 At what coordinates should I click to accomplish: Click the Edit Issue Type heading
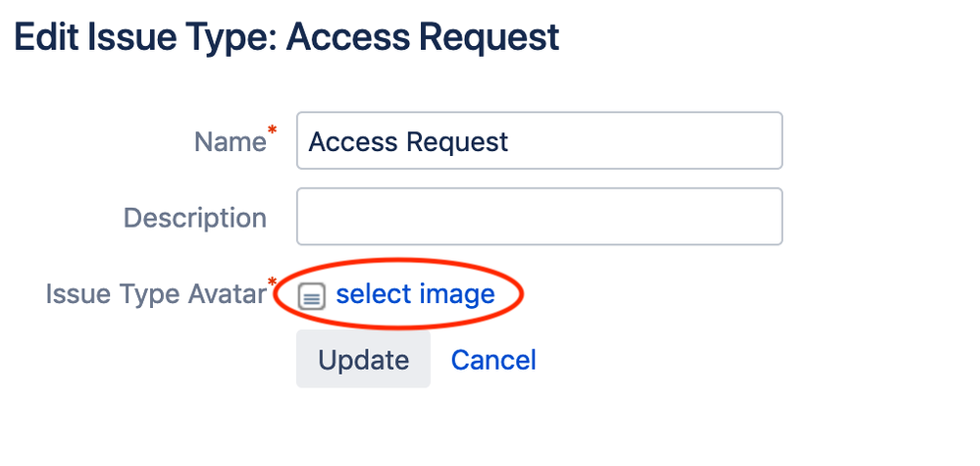[x=286, y=37]
